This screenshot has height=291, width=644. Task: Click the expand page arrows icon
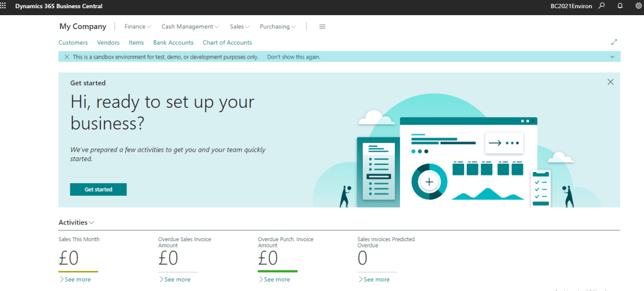pos(614,42)
